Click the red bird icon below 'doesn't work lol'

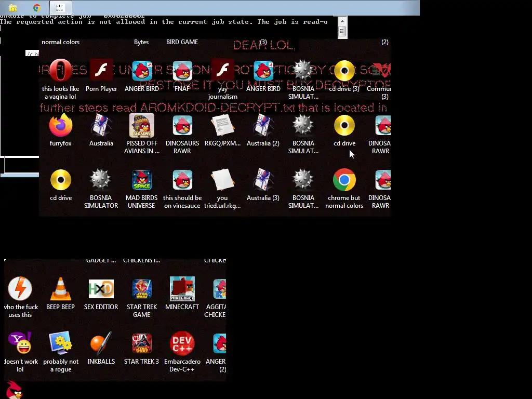click(14, 390)
